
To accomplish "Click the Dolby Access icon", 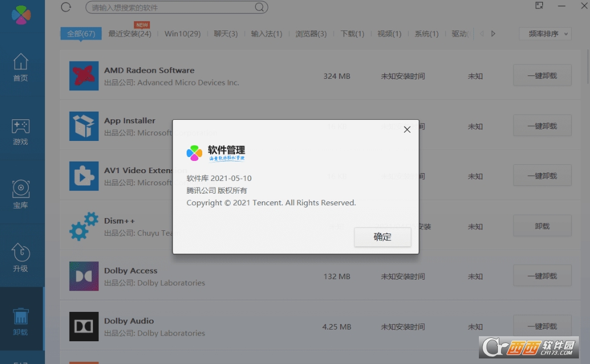I will pyautogui.click(x=84, y=276).
